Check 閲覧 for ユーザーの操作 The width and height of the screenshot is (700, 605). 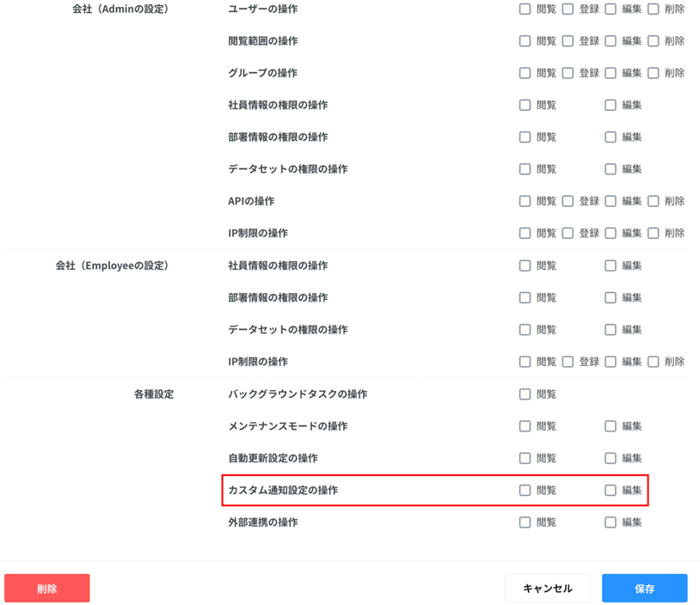click(525, 9)
